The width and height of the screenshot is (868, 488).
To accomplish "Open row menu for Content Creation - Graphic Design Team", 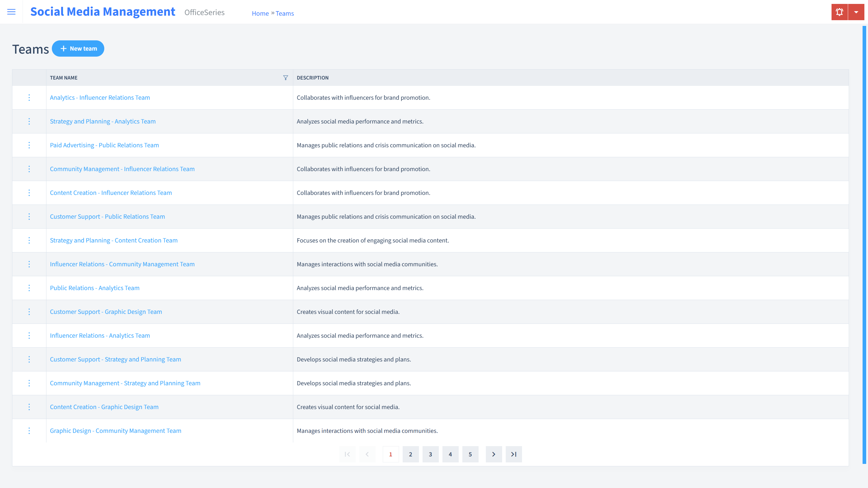I will 29,407.
